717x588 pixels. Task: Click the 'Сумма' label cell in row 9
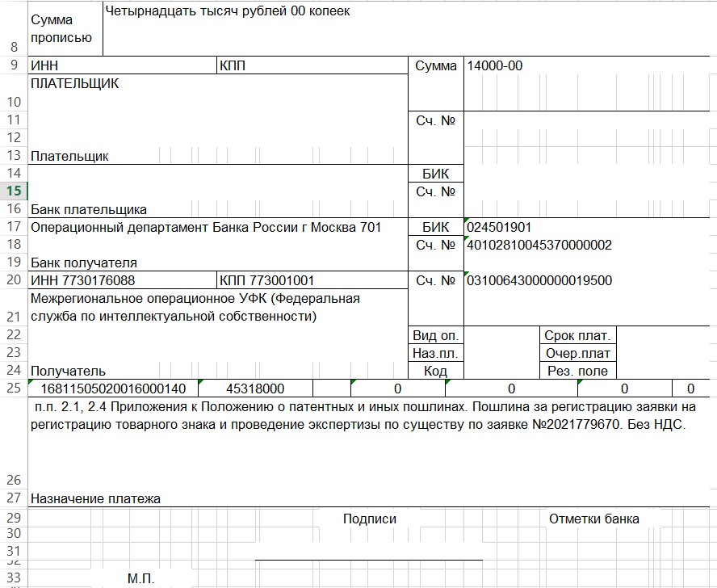(436, 65)
